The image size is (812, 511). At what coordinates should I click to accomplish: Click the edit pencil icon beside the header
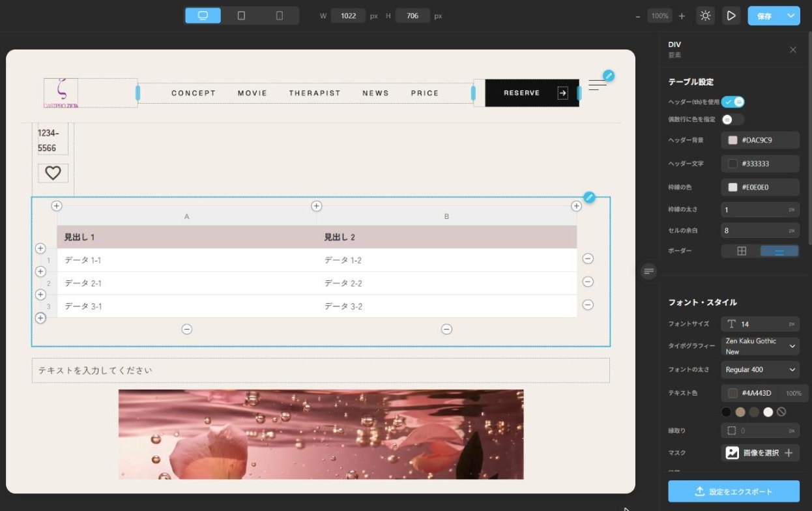click(x=608, y=76)
